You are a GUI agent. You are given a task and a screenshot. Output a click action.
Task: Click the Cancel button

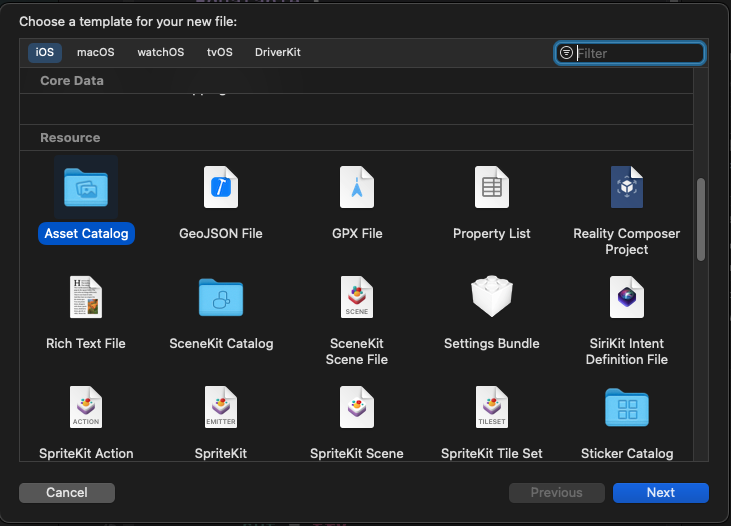pyautogui.click(x=67, y=492)
